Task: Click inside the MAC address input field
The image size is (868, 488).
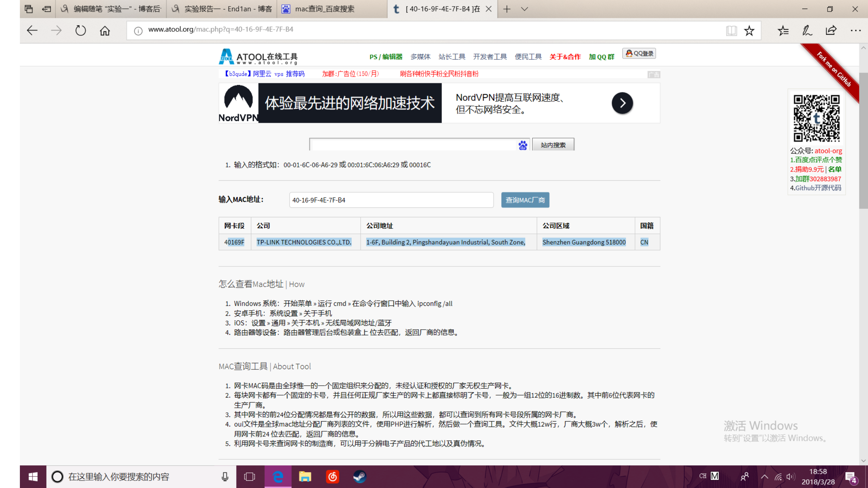Action: [x=391, y=200]
